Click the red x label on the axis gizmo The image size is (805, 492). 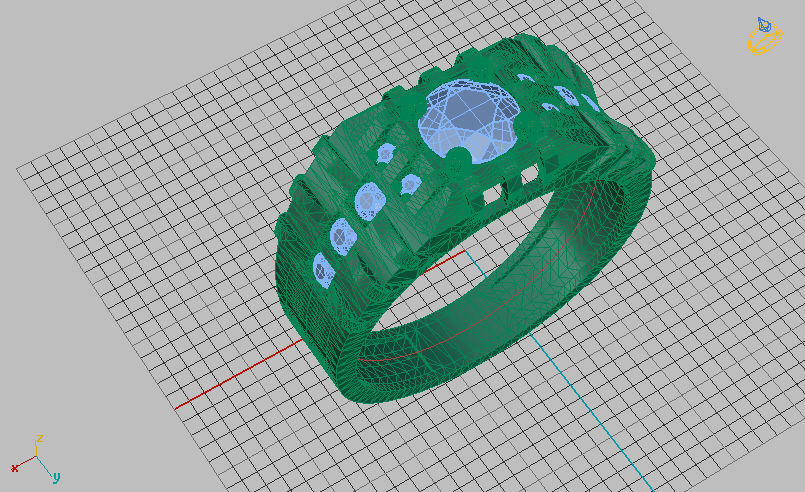click(x=15, y=468)
